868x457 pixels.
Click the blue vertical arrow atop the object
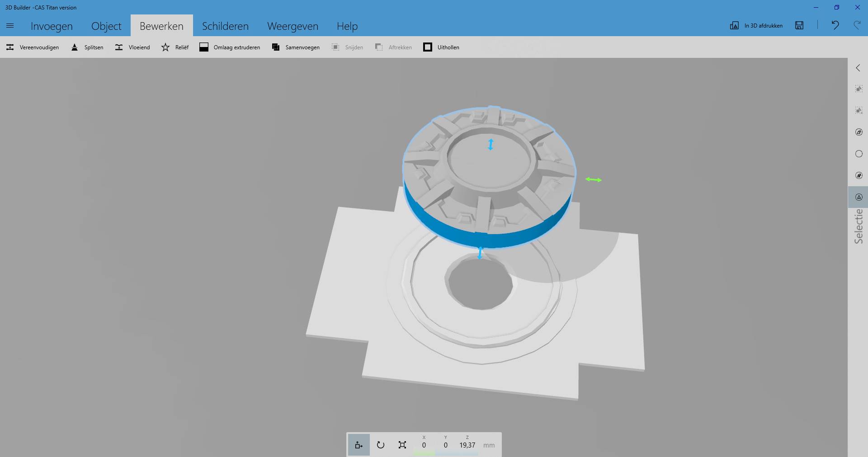coord(491,145)
